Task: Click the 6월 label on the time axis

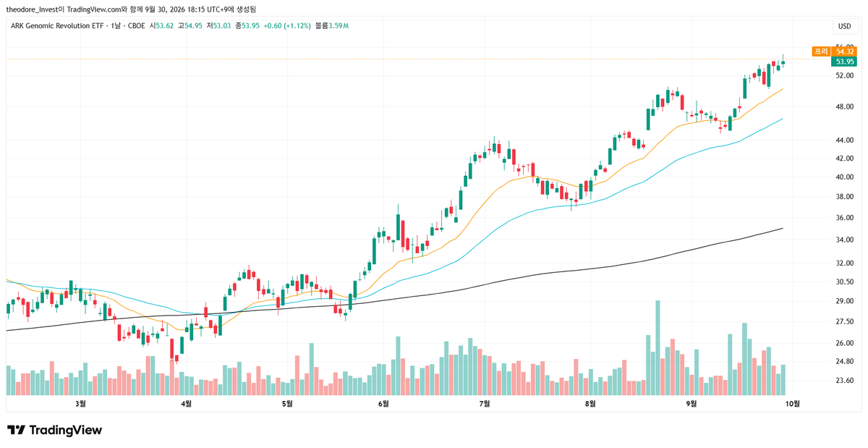Action: tap(383, 403)
